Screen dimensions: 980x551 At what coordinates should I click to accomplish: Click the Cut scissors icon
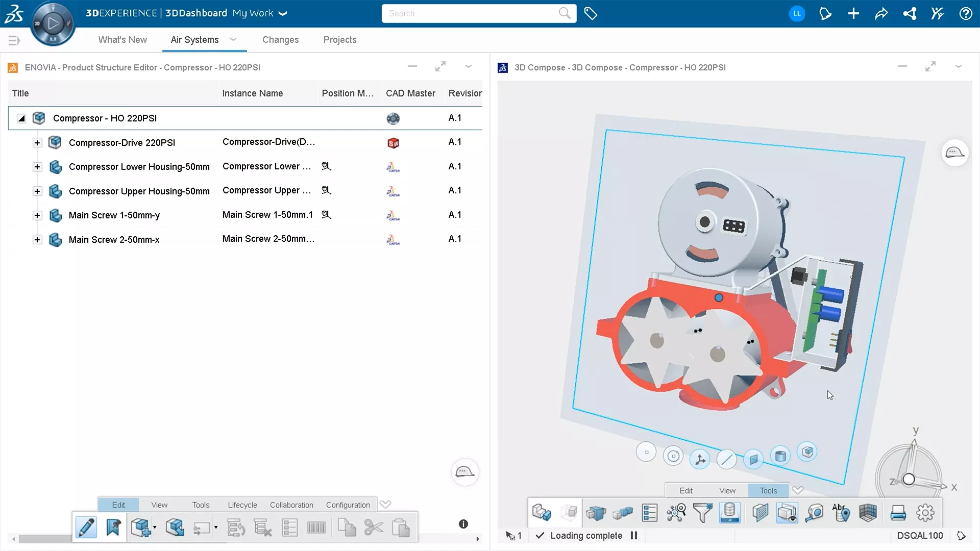point(374,528)
